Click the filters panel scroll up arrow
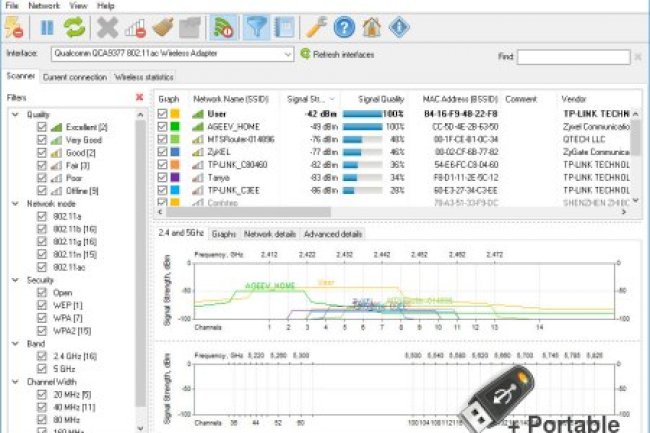650x433 pixels. [x=141, y=114]
